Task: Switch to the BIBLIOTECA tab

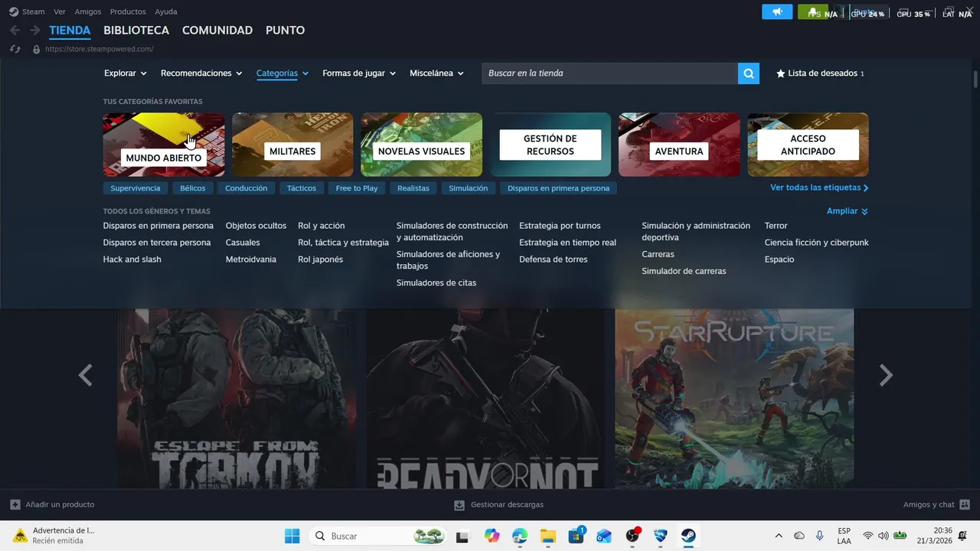Action: click(x=136, y=31)
